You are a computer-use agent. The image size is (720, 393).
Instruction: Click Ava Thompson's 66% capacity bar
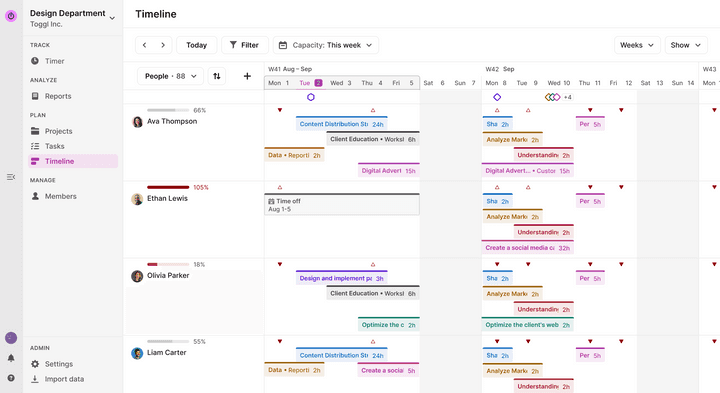[168, 110]
